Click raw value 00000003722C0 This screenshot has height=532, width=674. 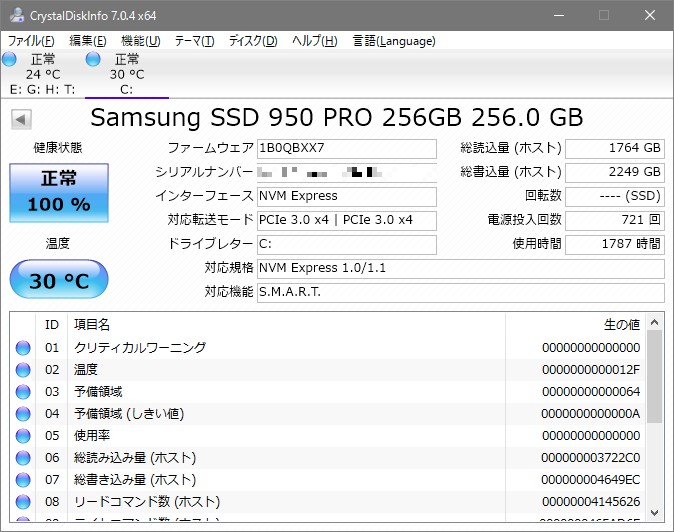(x=591, y=458)
